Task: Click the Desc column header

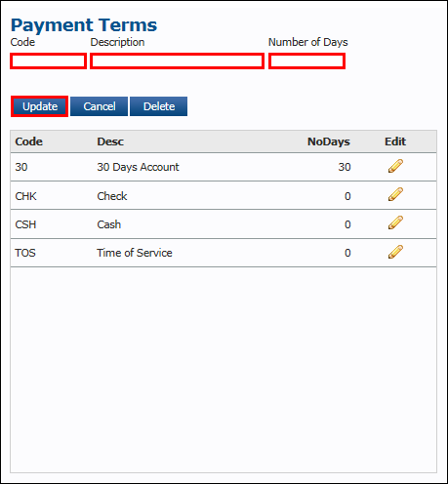Action: tap(110, 141)
